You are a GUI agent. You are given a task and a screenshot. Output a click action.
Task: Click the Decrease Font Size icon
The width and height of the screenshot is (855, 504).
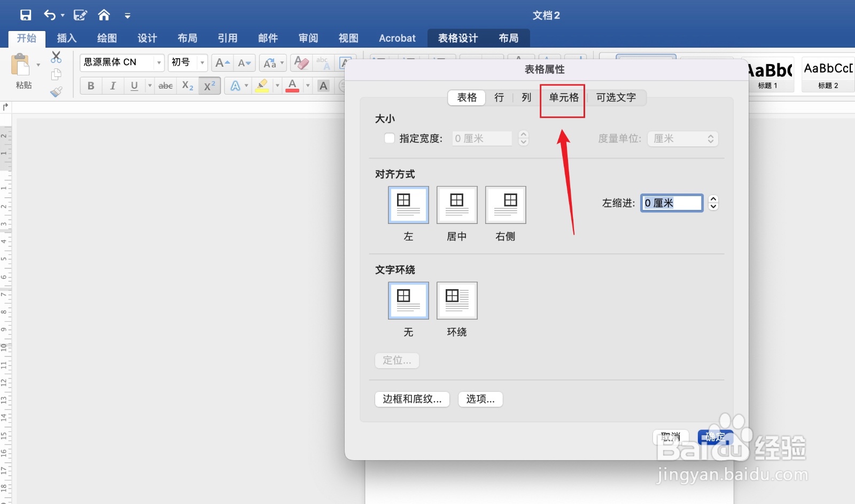click(x=244, y=63)
